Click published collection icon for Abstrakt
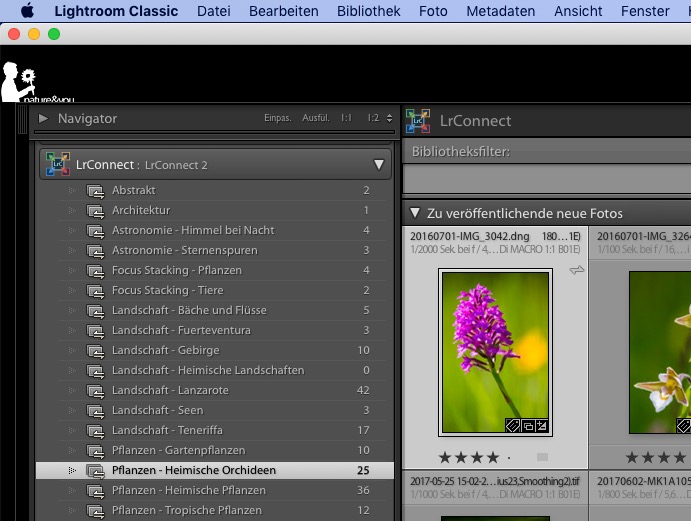The width and height of the screenshot is (691, 521). [95, 191]
